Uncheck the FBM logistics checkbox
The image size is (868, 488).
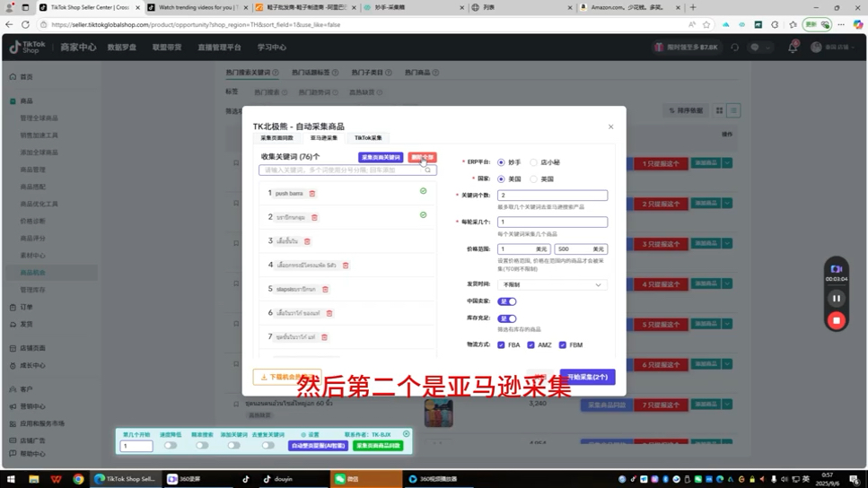[x=563, y=345]
